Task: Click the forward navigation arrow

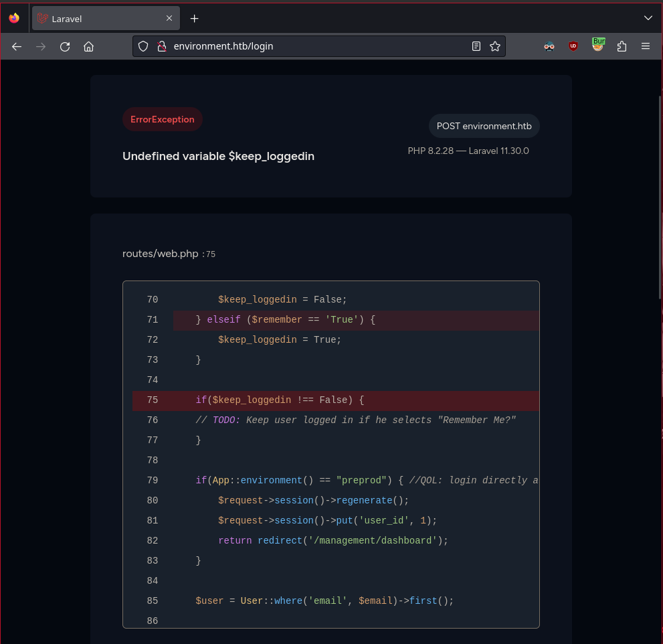Action: coord(41,47)
